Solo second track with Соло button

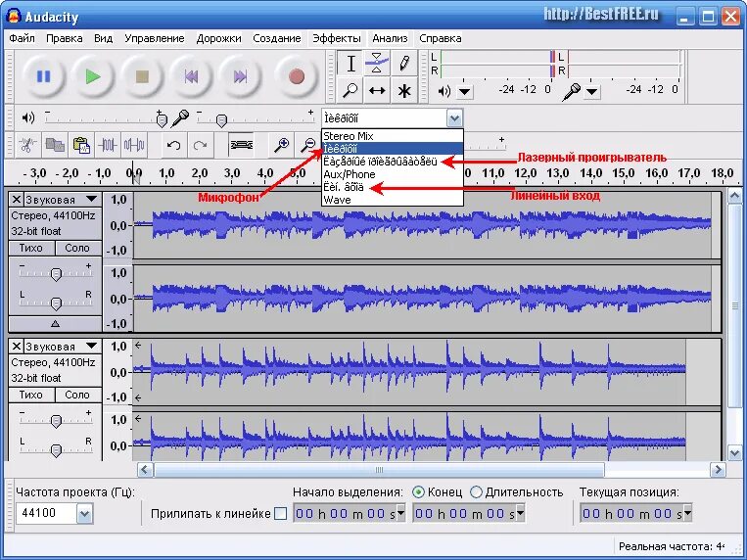pos(77,395)
